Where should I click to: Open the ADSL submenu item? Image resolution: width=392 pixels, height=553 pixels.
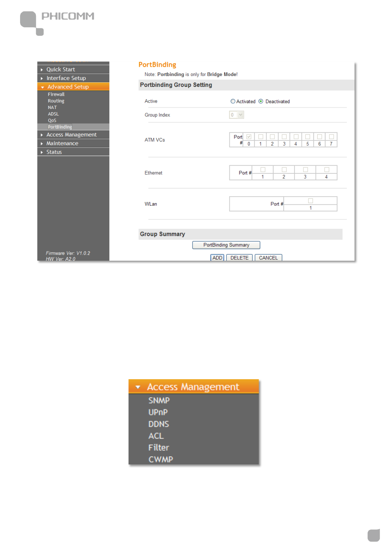click(x=53, y=114)
